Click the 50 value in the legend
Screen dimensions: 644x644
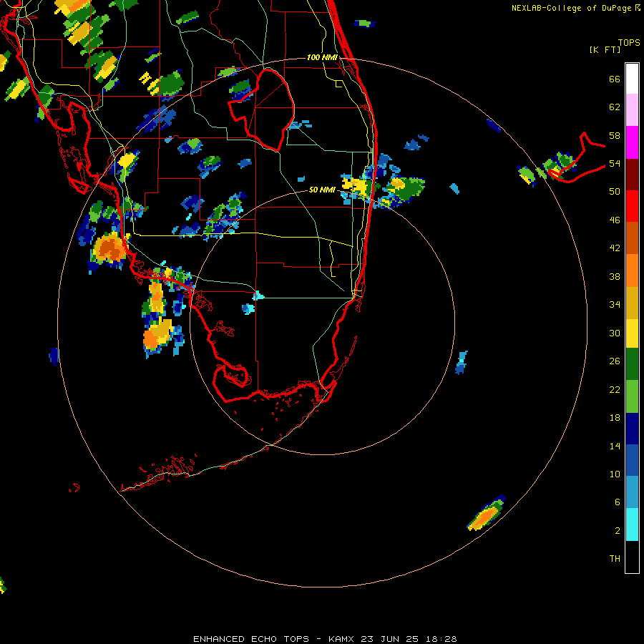pos(615,192)
